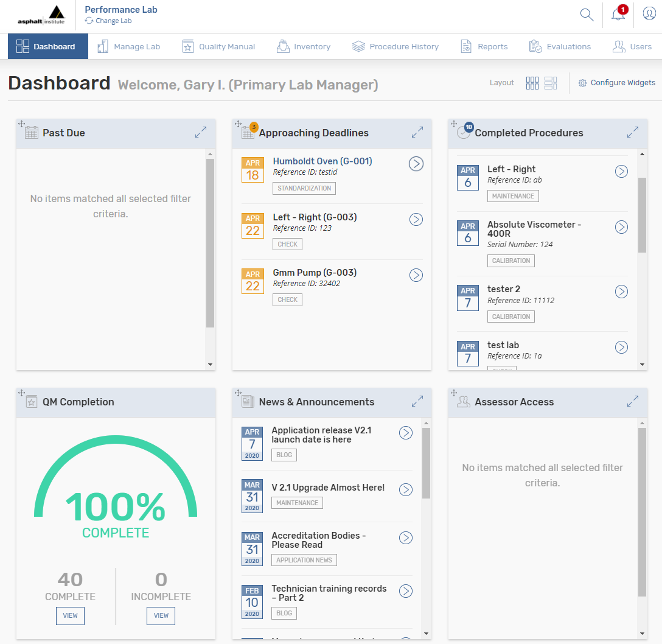Image resolution: width=662 pixels, height=644 pixels.
Task: Switch to the alternate list-style layout
Action: click(x=551, y=83)
